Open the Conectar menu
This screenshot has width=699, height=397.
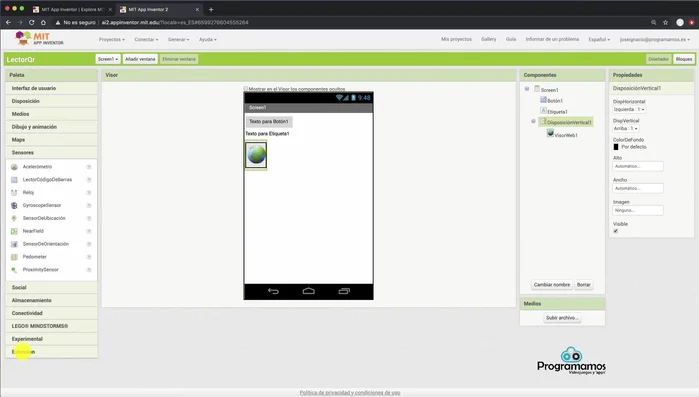146,39
